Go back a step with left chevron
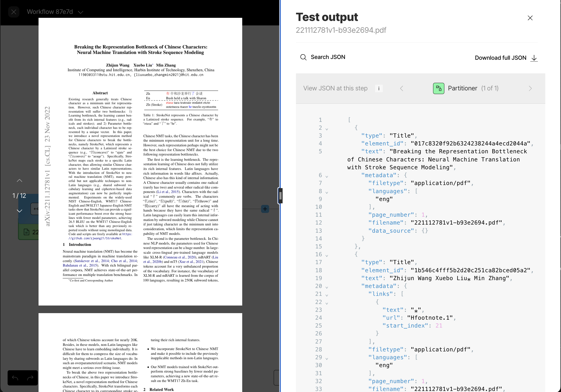This screenshot has height=392, width=561. point(401,88)
